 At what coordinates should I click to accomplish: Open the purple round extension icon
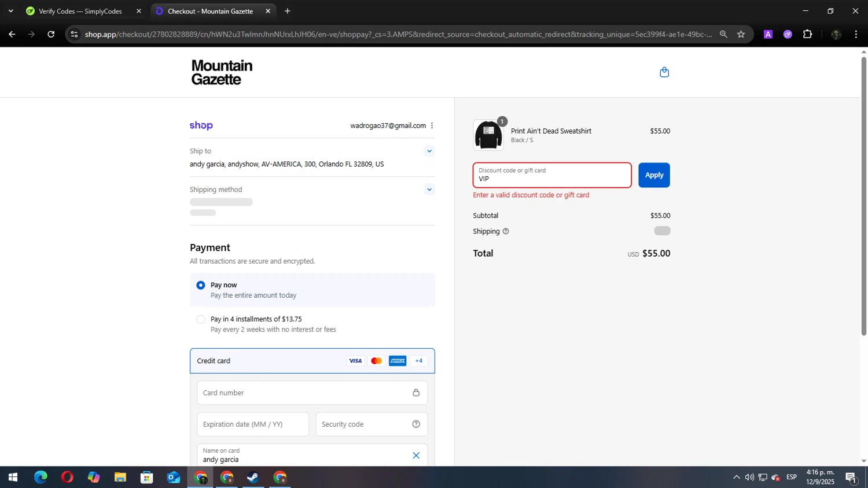pos(788,34)
